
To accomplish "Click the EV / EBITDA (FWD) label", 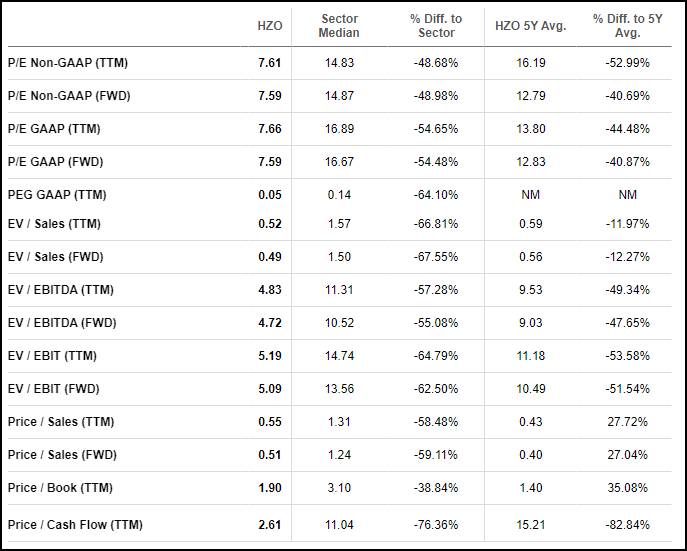I will coord(62,323).
